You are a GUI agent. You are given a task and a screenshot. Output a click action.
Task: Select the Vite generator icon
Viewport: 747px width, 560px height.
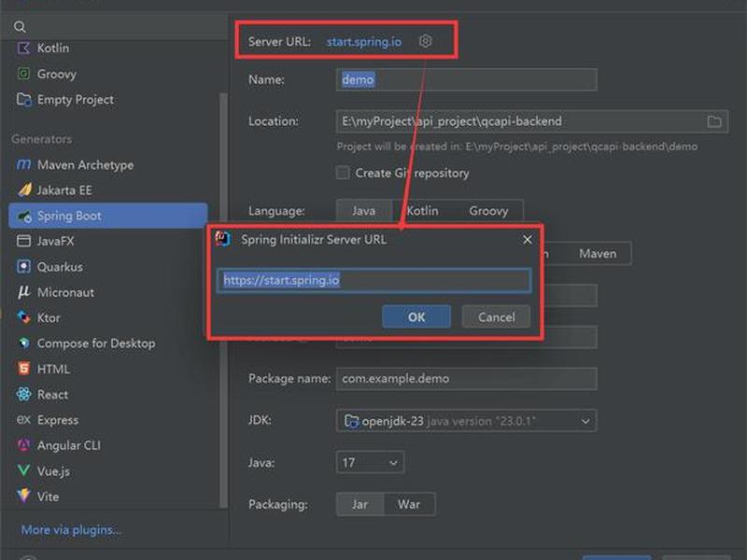[23, 496]
